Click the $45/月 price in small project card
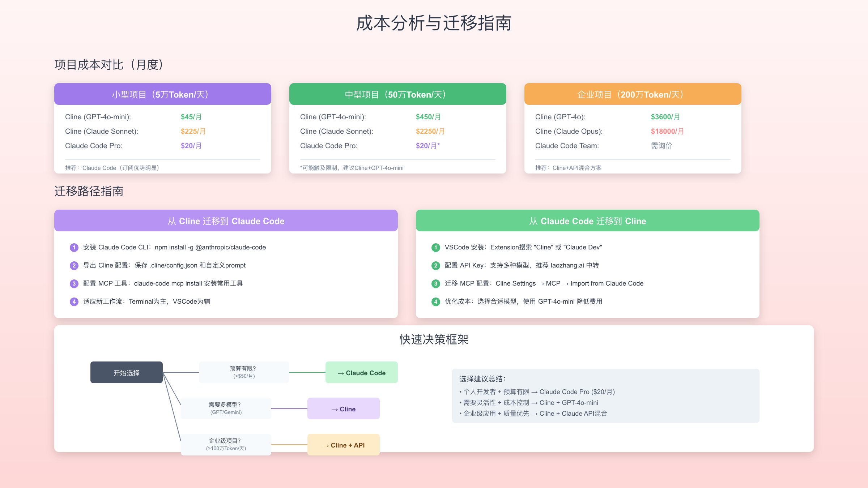Screen dimensions: 868x488 pos(191,117)
